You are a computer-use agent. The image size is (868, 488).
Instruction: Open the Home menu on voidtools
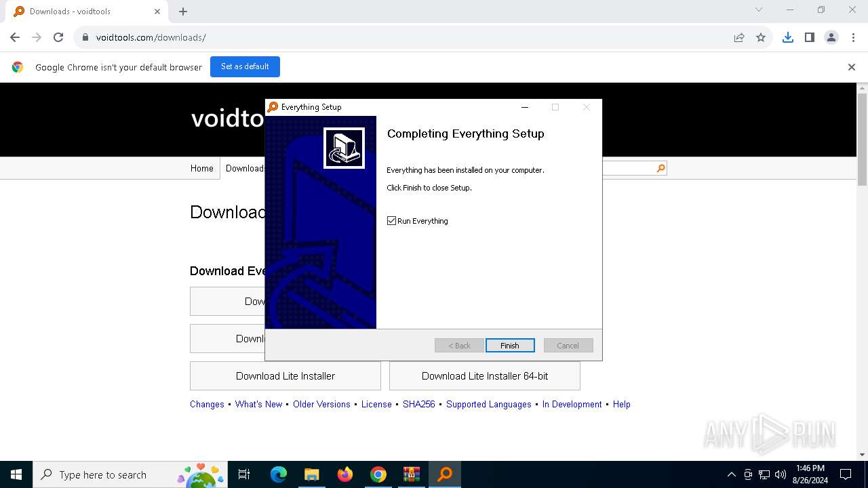201,168
